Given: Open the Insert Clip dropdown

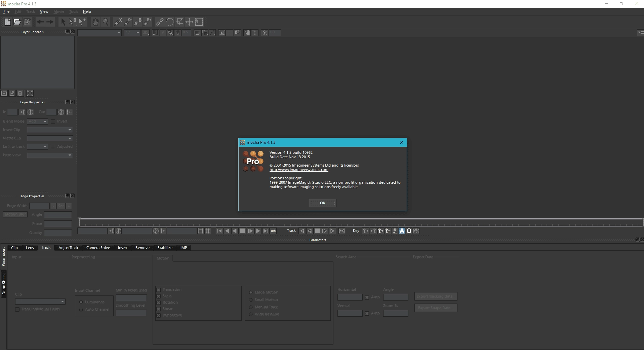Looking at the screenshot, I should (x=50, y=130).
